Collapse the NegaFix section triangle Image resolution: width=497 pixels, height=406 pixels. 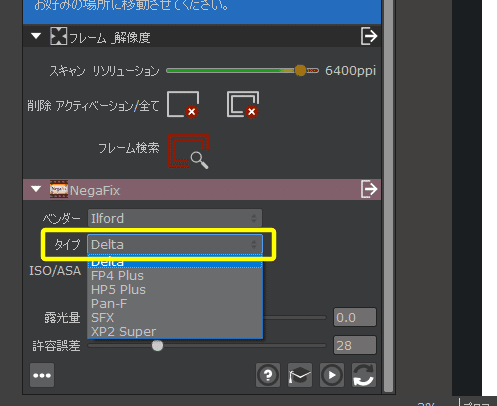pos(36,189)
